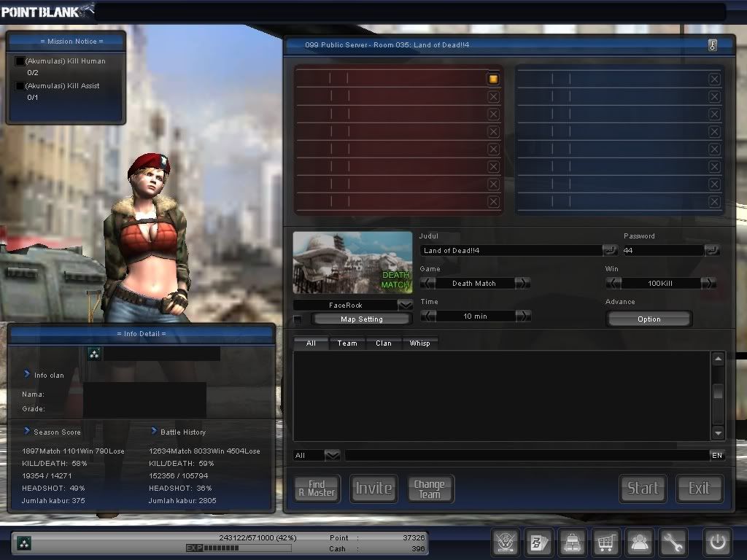Click the yellow room master icon in red slot
The width and height of the screenshot is (747, 560).
pos(494,79)
